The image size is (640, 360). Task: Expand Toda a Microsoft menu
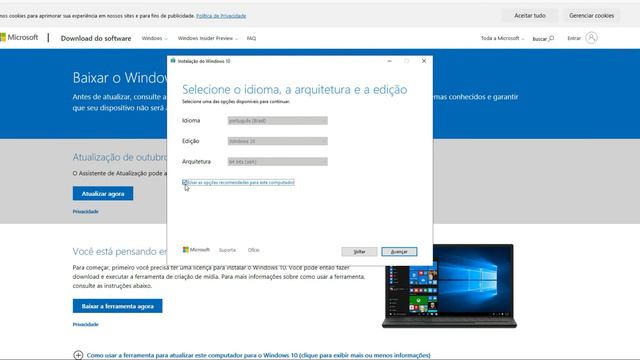[502, 38]
